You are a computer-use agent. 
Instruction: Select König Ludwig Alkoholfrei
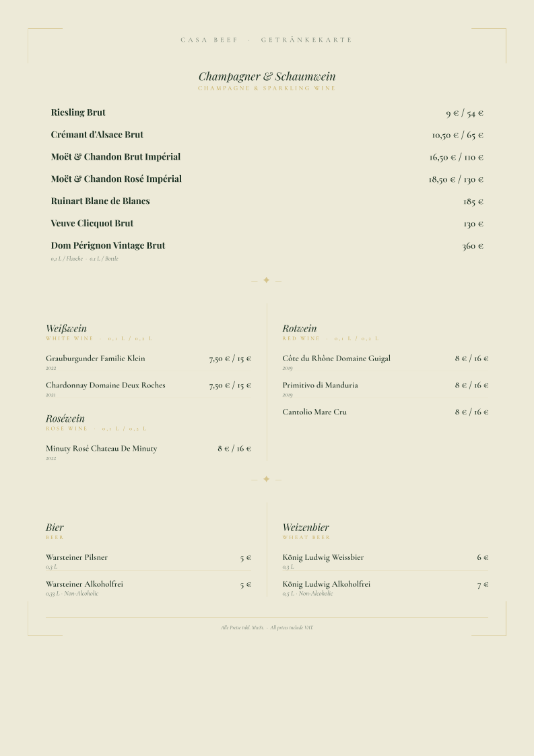click(385, 588)
